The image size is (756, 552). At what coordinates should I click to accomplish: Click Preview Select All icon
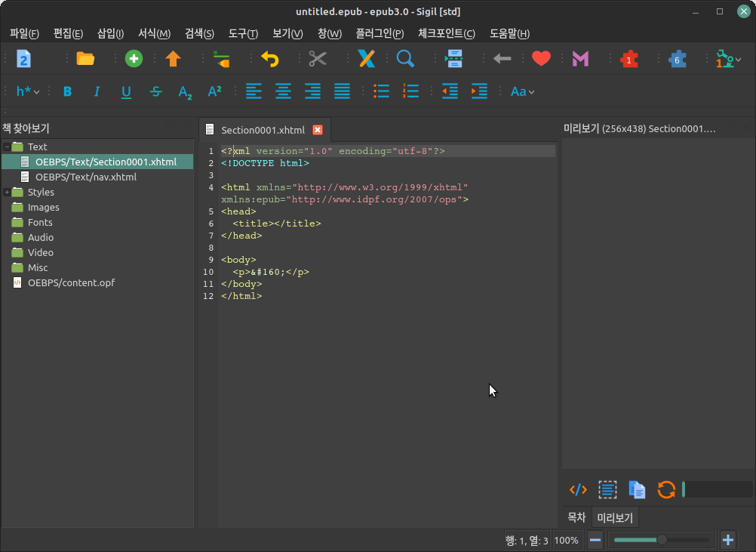point(607,490)
